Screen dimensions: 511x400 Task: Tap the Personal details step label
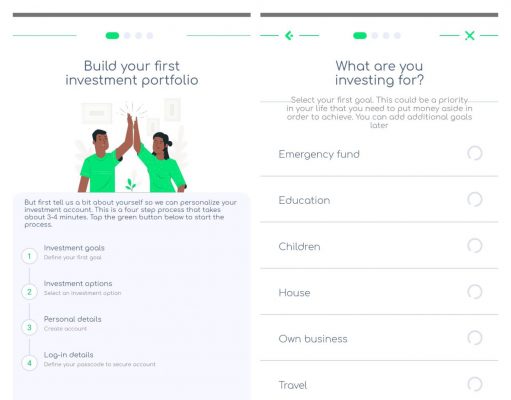coord(73,319)
